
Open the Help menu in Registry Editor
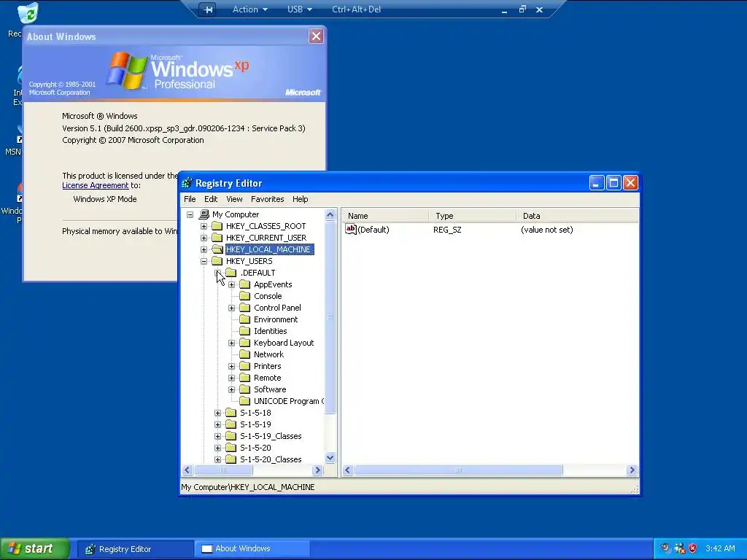click(300, 199)
